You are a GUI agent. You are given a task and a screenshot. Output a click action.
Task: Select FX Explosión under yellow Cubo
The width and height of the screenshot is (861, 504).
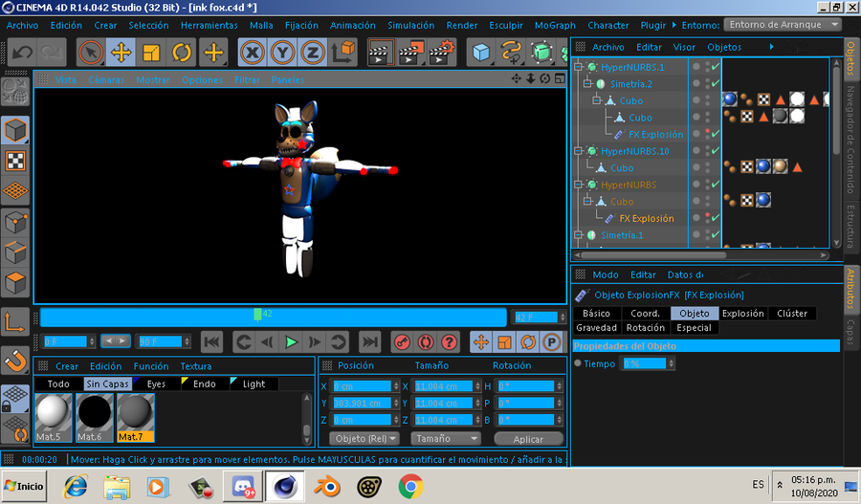(x=647, y=218)
